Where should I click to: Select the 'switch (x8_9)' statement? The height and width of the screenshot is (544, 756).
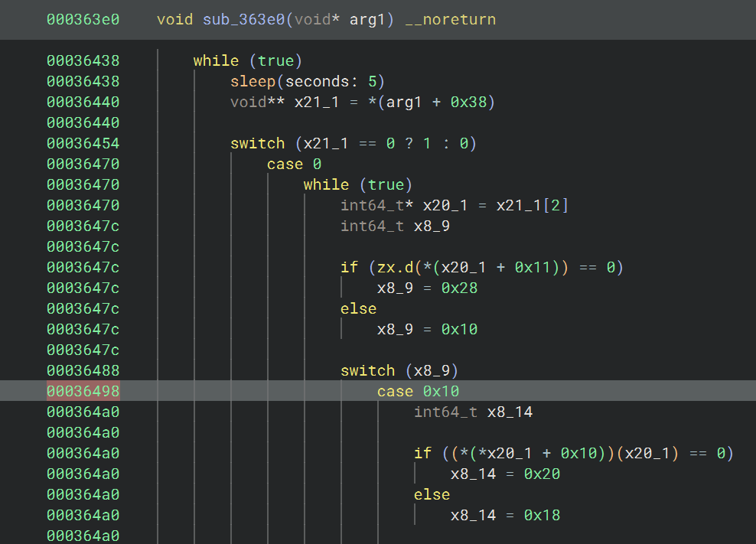(399, 370)
